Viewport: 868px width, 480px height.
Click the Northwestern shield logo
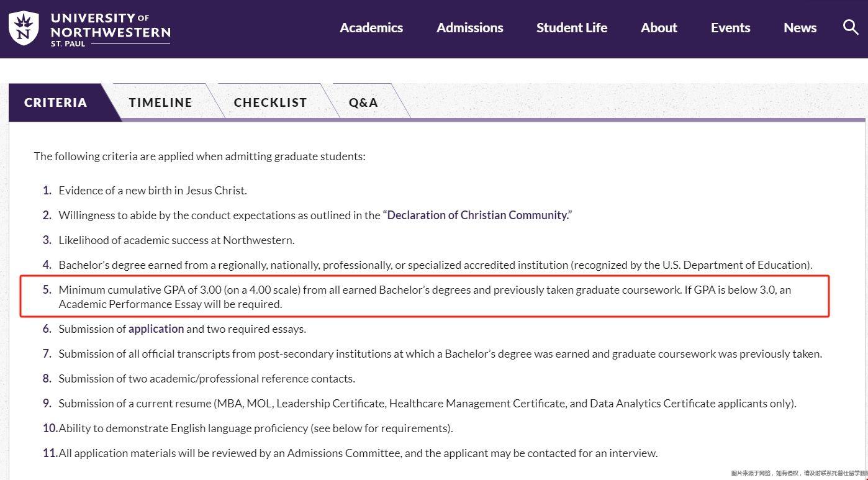pyautogui.click(x=24, y=28)
